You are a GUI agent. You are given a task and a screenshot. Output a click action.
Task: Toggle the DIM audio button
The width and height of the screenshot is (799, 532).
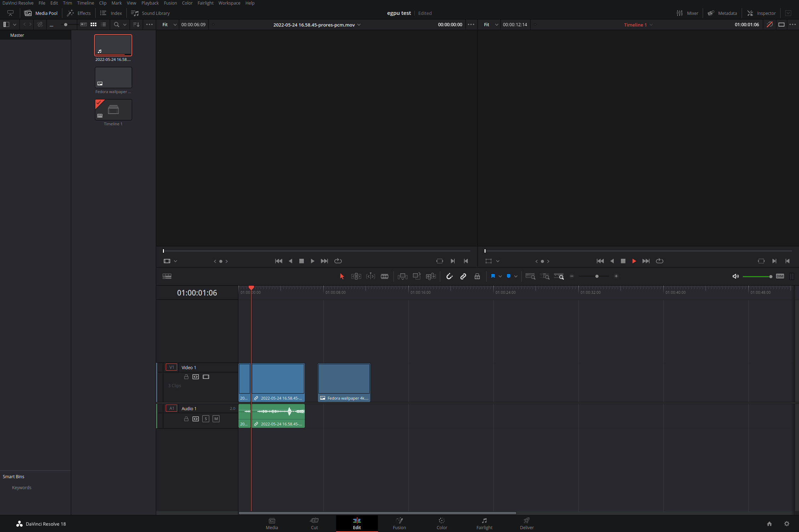click(x=780, y=276)
